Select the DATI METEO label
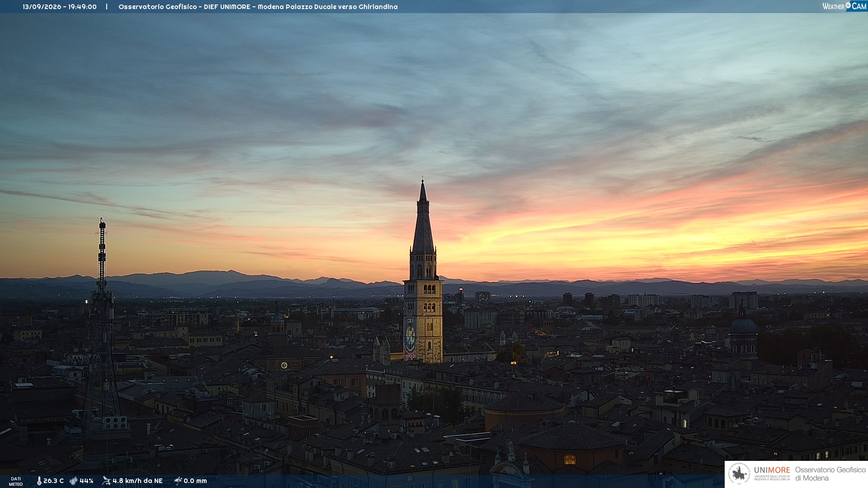The width and height of the screenshot is (868, 488). (x=16, y=481)
